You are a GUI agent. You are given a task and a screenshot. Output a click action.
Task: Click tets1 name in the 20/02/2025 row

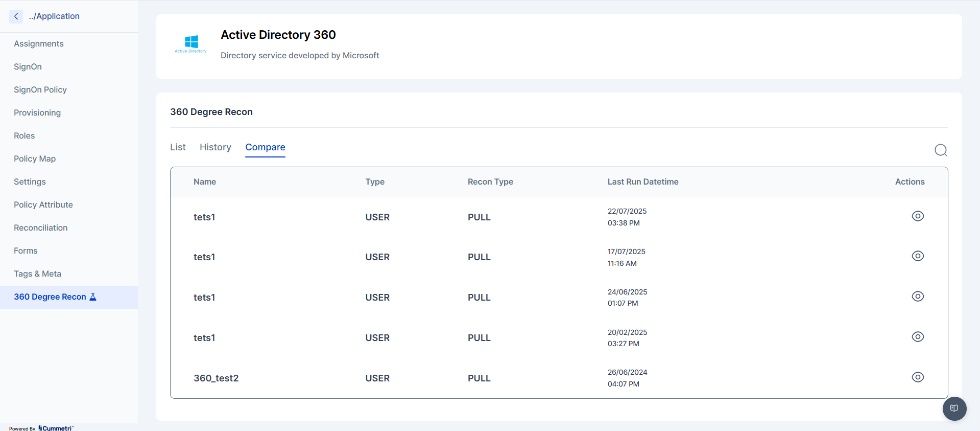point(204,338)
